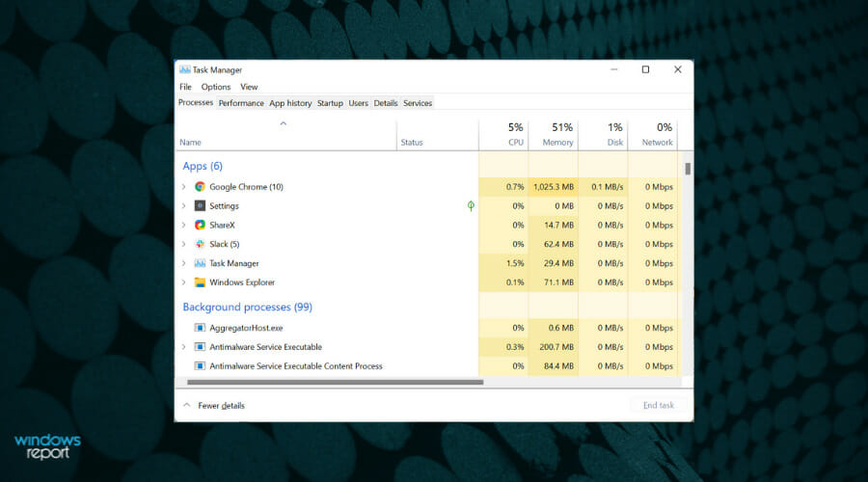Expand the Antimalware Service Executable row
Image resolution: width=868 pixels, height=482 pixels.
click(x=184, y=347)
